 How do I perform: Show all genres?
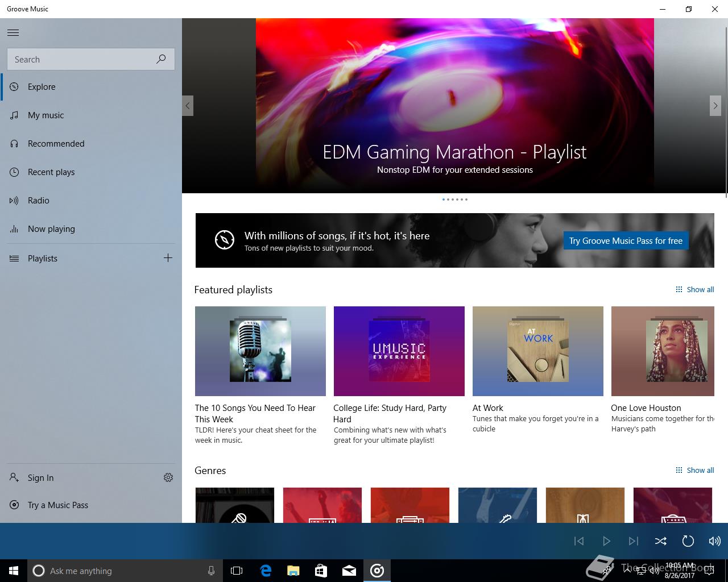pyautogui.click(x=694, y=471)
